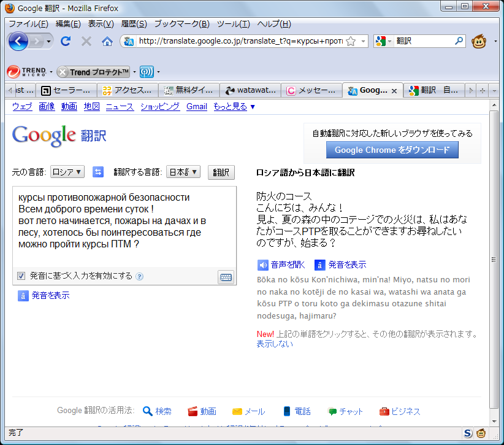Open the 編集(E) menu
Screen dimensions: 504x445
tap(68, 24)
